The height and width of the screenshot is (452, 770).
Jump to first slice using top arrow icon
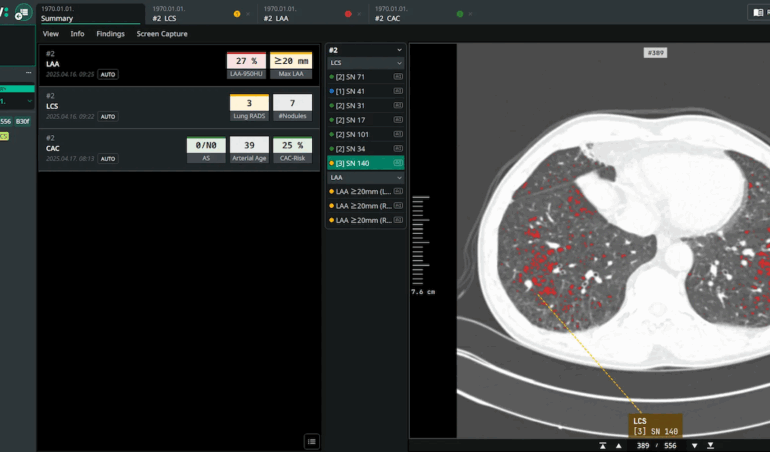(603, 445)
